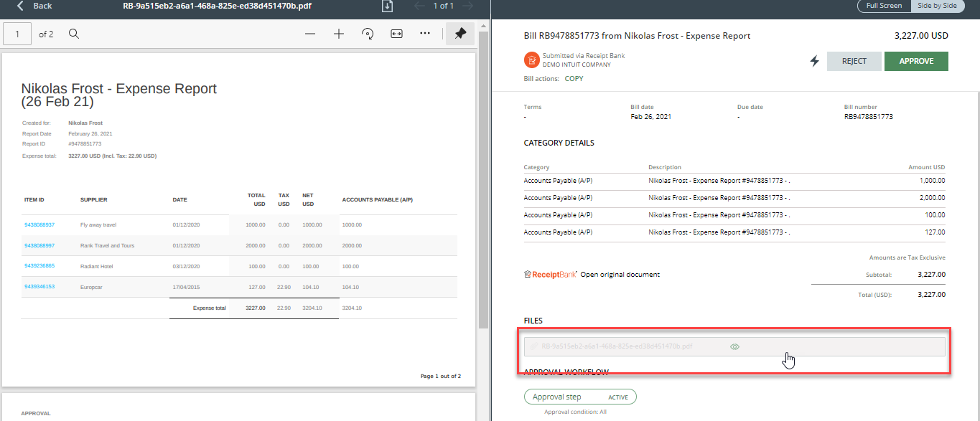The width and height of the screenshot is (980, 421).
Task: Open the RB-9a515eb2 PDF file attachment
Action: (x=617, y=346)
